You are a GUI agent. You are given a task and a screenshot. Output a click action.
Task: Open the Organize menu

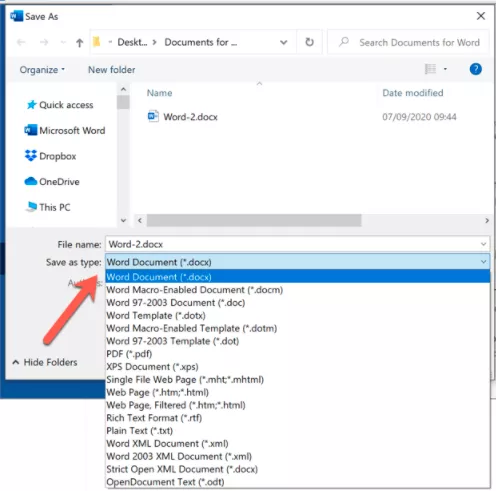tap(42, 70)
